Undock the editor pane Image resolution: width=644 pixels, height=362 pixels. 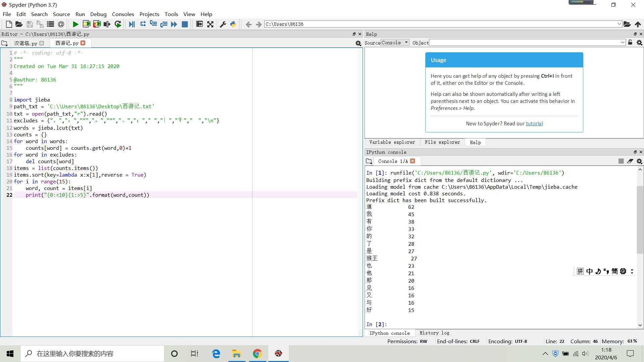pos(354,34)
